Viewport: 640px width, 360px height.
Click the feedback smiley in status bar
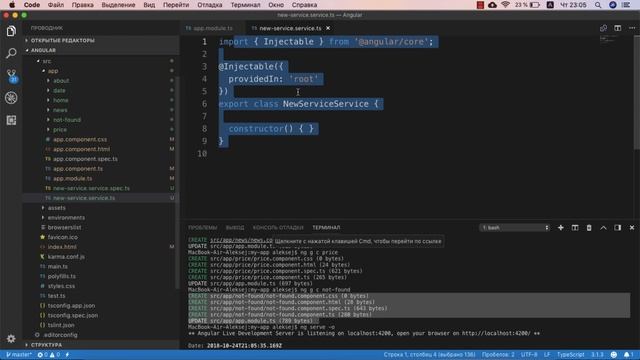click(x=613, y=355)
